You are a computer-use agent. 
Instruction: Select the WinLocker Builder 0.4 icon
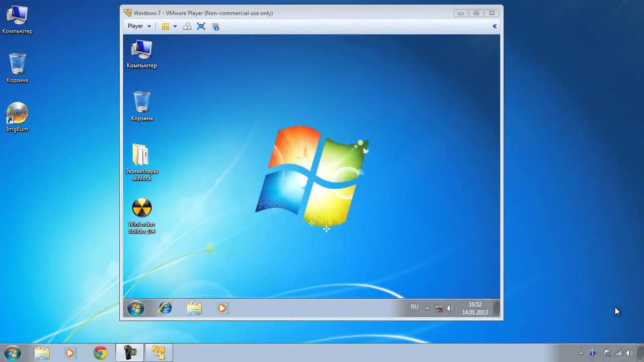pos(141,216)
